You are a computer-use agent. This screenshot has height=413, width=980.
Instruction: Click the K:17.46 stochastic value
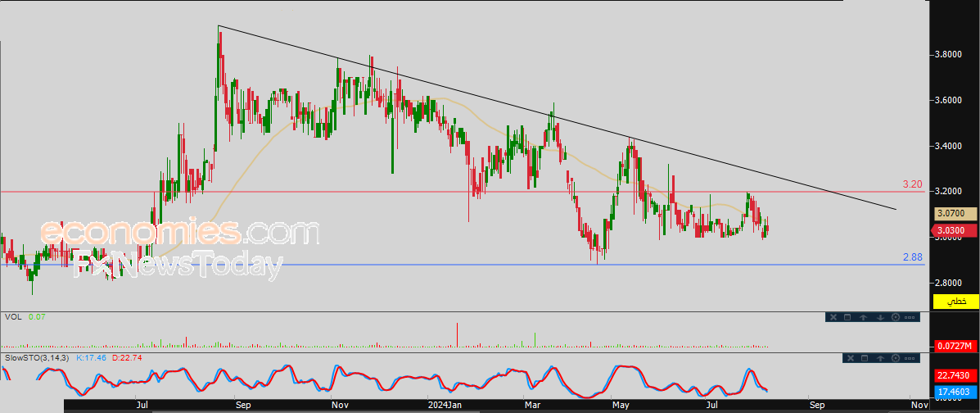pos(91,358)
